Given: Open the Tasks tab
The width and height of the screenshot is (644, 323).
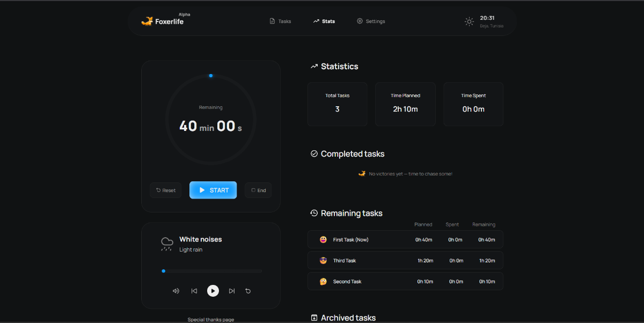Looking at the screenshot, I should click(x=280, y=21).
